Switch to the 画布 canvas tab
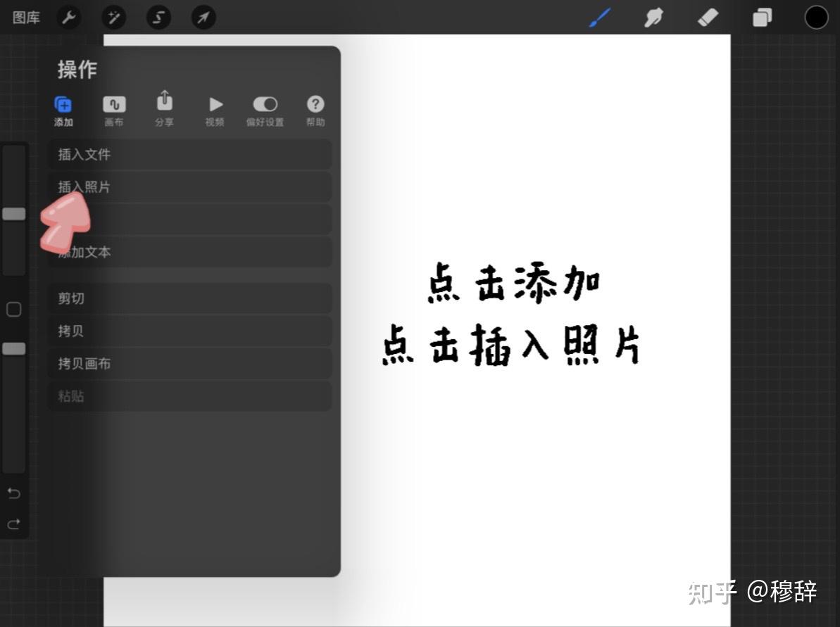This screenshot has width=840, height=627. click(114, 109)
